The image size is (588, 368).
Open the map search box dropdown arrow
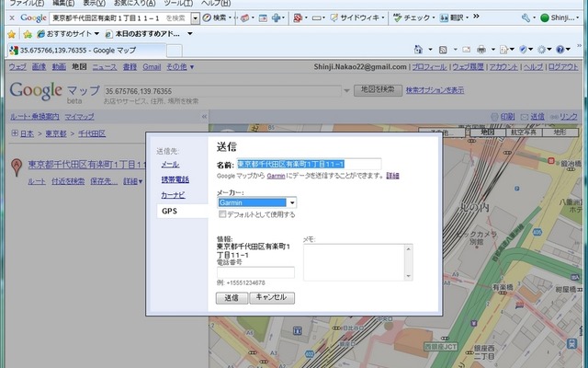click(347, 90)
